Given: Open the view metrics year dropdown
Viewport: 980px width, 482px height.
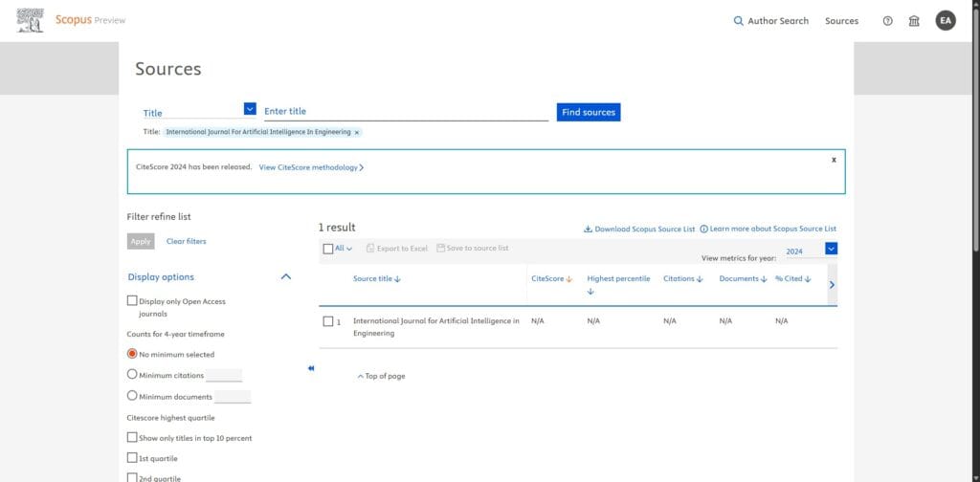Looking at the screenshot, I should [831, 250].
